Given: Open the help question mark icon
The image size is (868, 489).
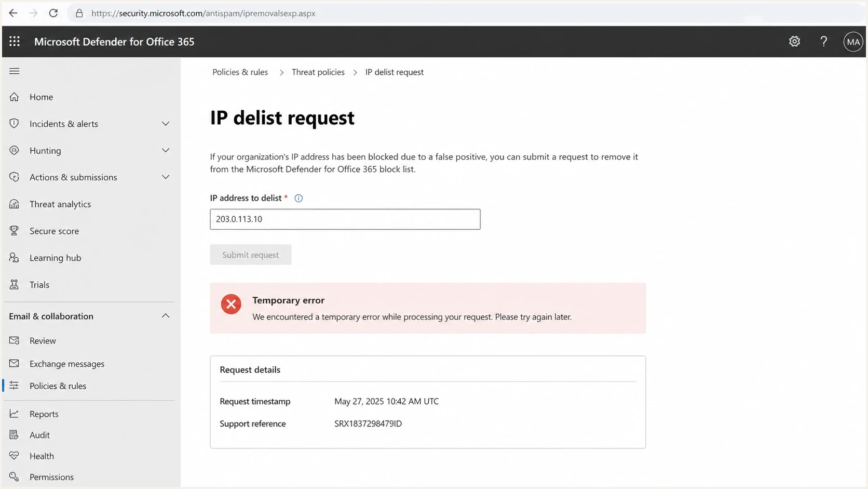Looking at the screenshot, I should pyautogui.click(x=824, y=42).
